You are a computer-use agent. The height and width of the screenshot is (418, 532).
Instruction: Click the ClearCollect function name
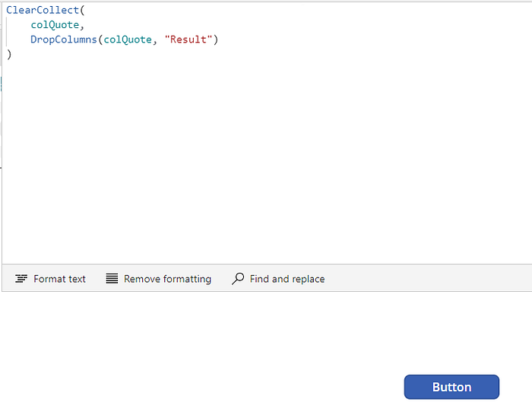point(43,10)
